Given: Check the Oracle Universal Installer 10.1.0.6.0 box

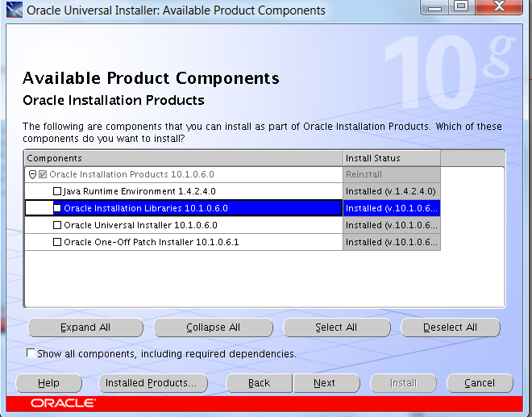Looking at the screenshot, I should point(57,225).
